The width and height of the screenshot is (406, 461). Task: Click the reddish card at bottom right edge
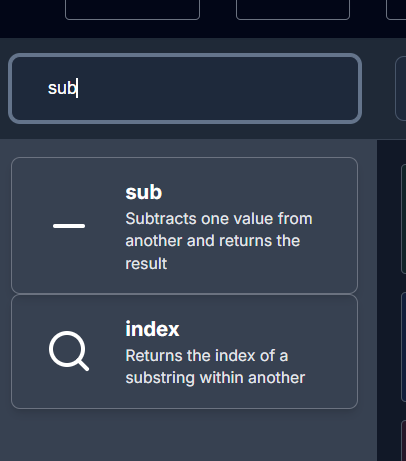403,441
